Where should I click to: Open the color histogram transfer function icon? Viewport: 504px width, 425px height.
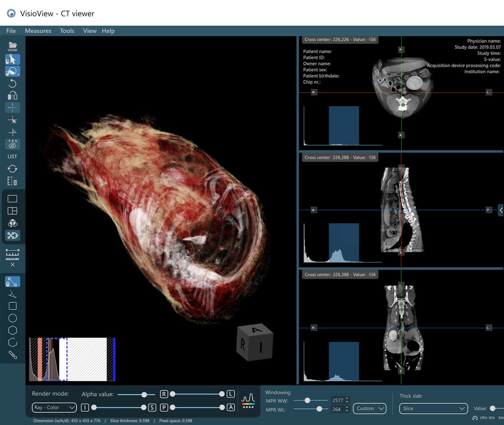pos(248,401)
